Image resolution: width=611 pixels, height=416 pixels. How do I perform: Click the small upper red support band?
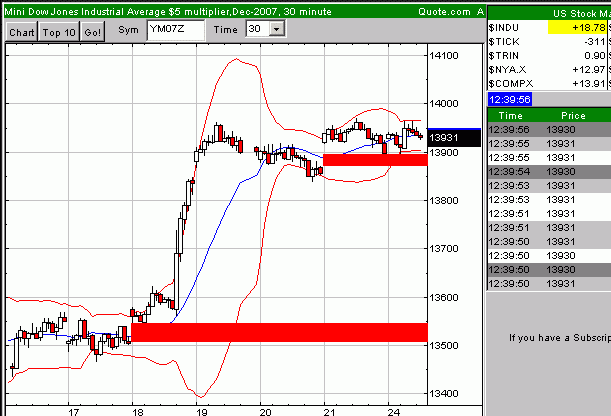tap(375, 159)
